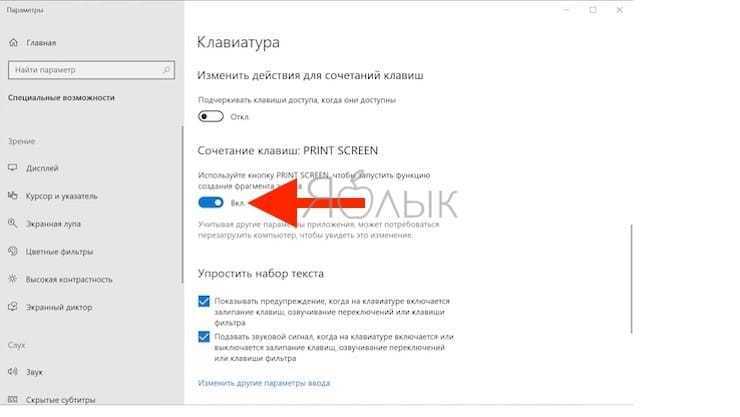Open the Экранная лупа magnifier icon

pos(13,223)
